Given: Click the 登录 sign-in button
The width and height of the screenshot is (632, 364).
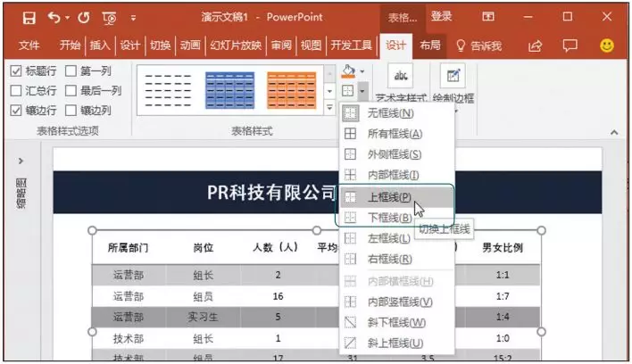Looking at the screenshot, I should [x=441, y=17].
